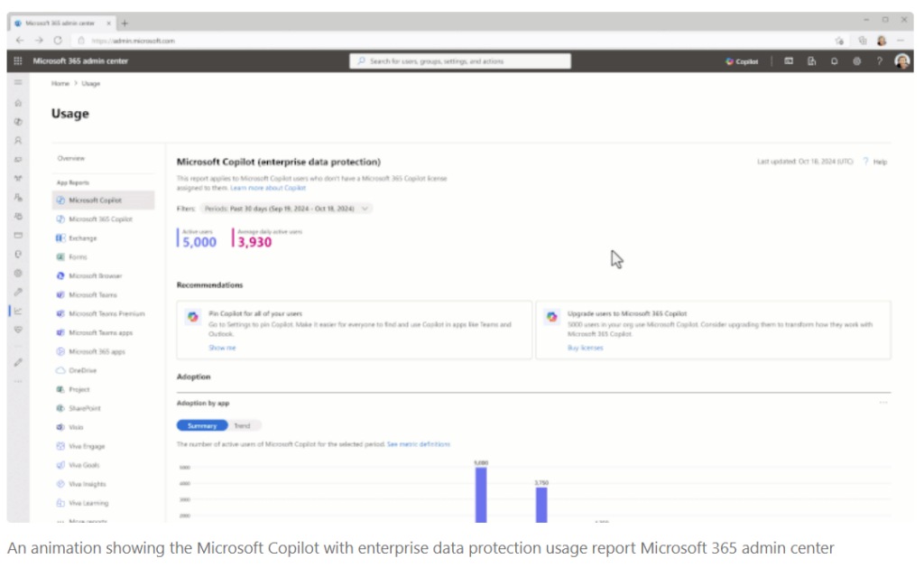Screen dimensions: 924x568
Task: Go to Home icon in left rail
Action: [x=18, y=103]
